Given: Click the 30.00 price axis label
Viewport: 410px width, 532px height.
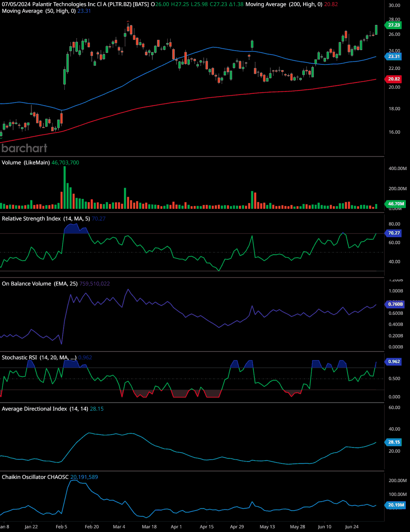Looking at the screenshot, I should coord(394,5).
